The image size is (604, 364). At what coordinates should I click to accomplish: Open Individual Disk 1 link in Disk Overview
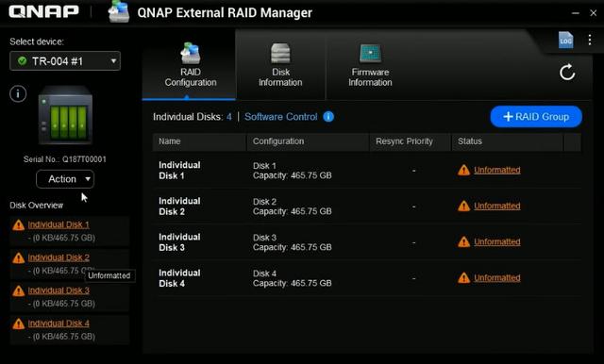click(x=59, y=224)
